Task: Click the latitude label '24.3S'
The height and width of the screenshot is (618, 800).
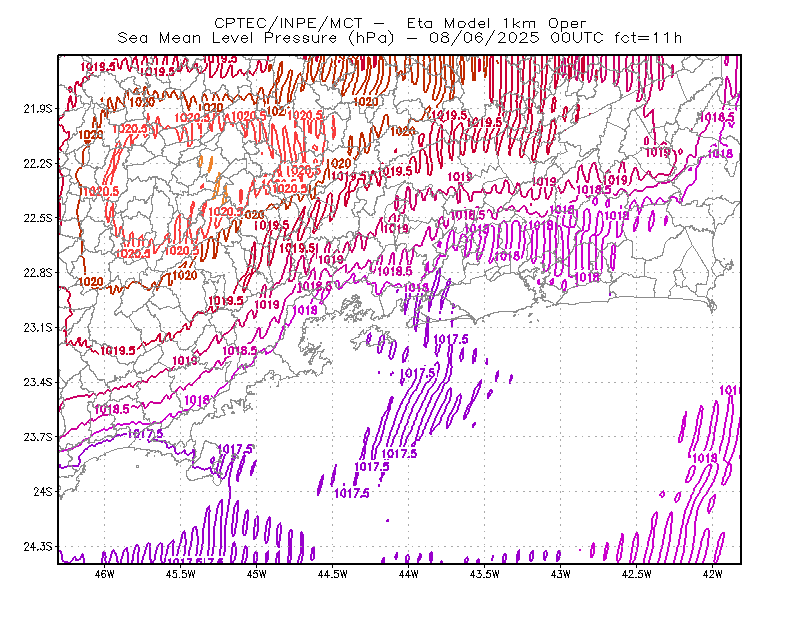Action: pos(38,547)
